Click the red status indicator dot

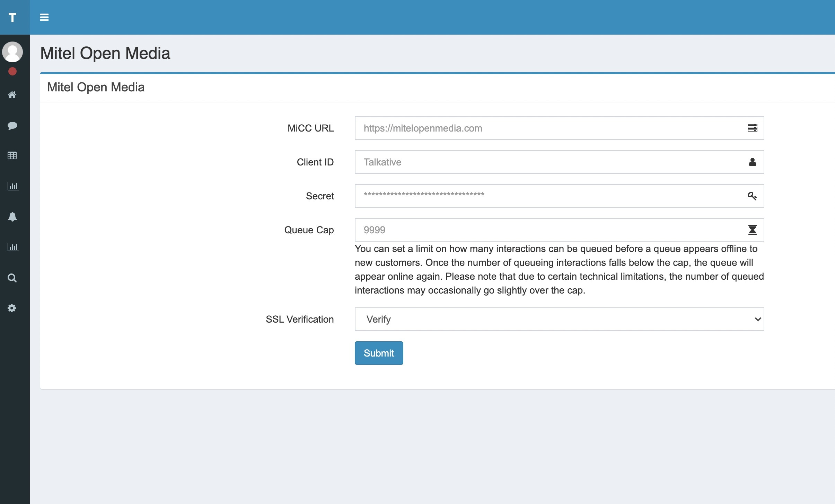(12, 71)
